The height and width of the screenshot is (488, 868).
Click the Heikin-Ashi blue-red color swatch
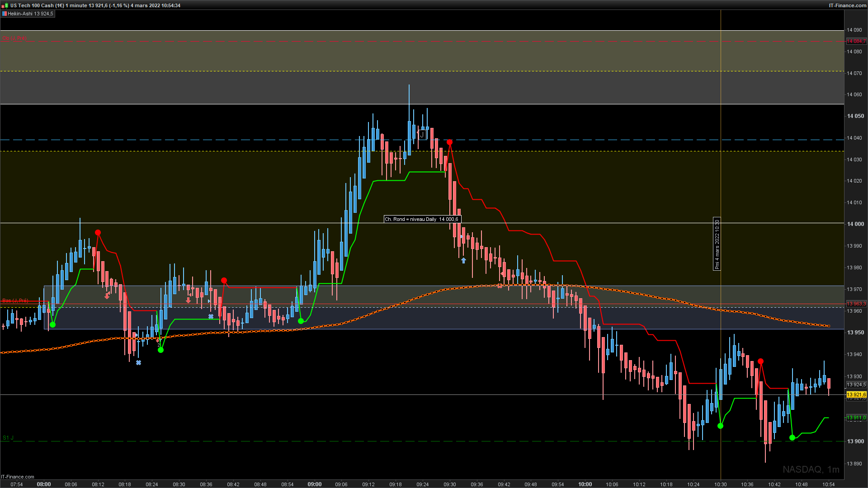pyautogui.click(x=5, y=14)
